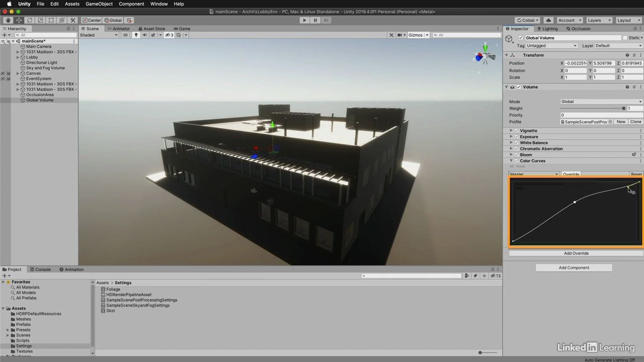Select SampleScenePostProcessingSettings in the Project panel
Screen dimensions: 644x362
click(x=141, y=300)
